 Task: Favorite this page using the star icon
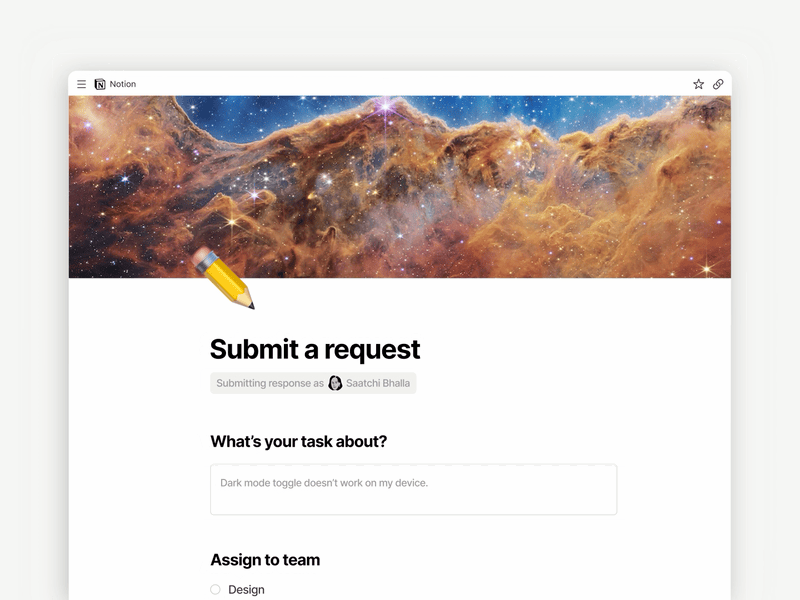tap(698, 84)
